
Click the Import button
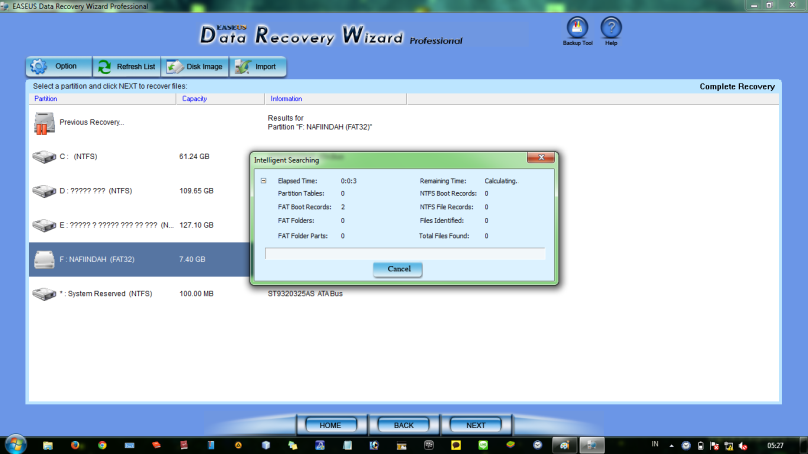pos(257,66)
